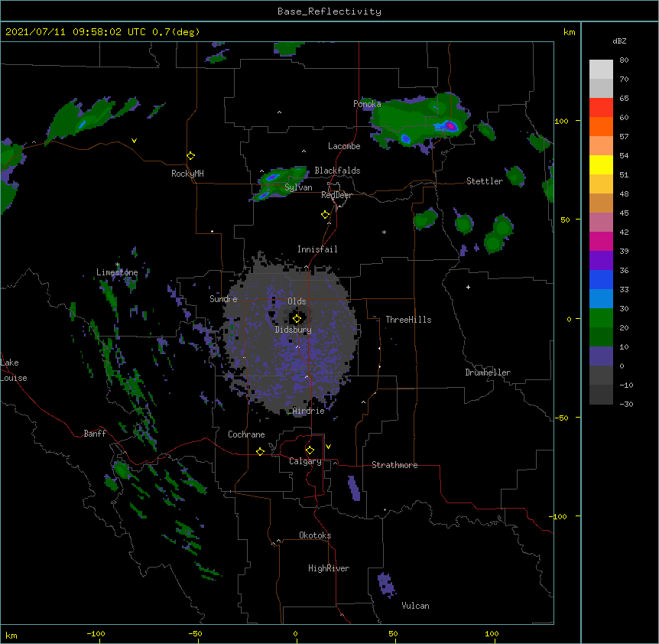Click the Blackfalds label
The height and width of the screenshot is (644, 659).
coord(337,171)
